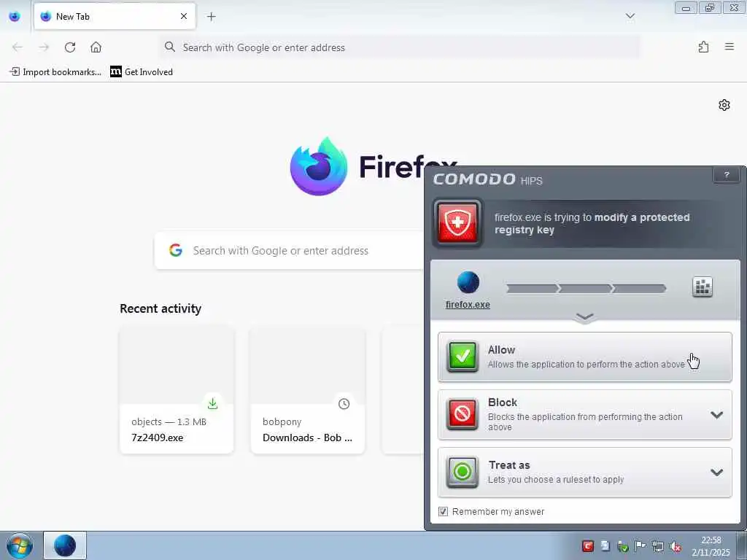Click the red Comodo shield icon
Screen dimensions: 747x560
click(x=457, y=223)
